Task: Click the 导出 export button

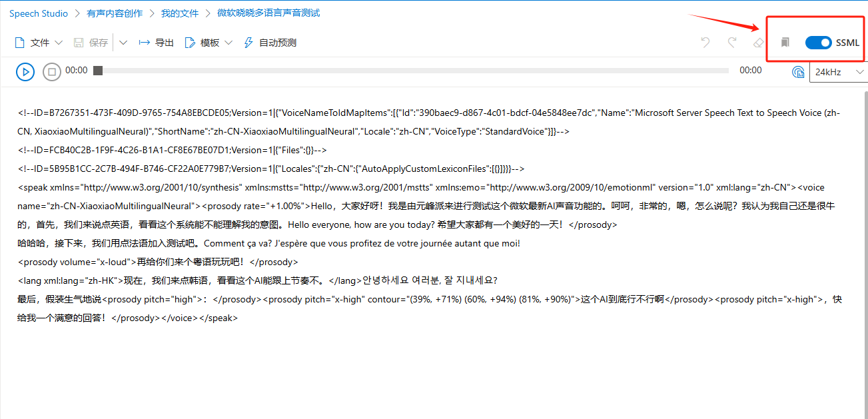Action: click(156, 43)
